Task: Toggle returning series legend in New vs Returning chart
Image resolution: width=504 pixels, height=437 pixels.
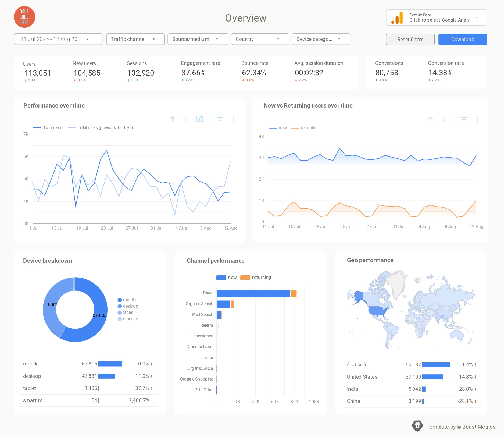Action: click(305, 128)
